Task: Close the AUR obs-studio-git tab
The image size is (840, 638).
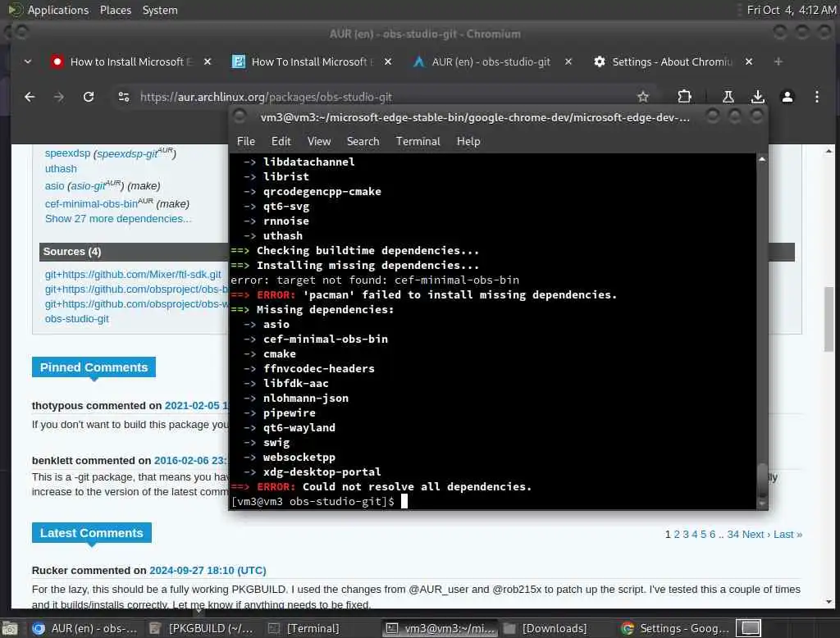Action: [568, 62]
